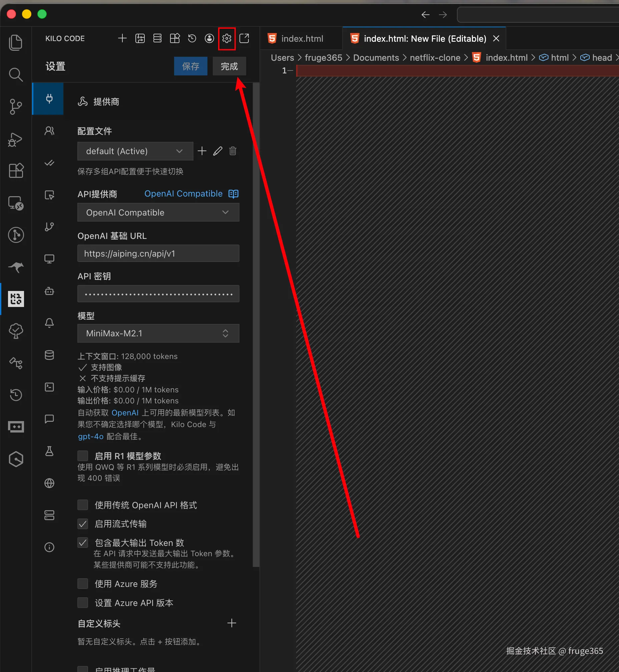
Task: Click the API 密钥 key field
Action: (158, 294)
